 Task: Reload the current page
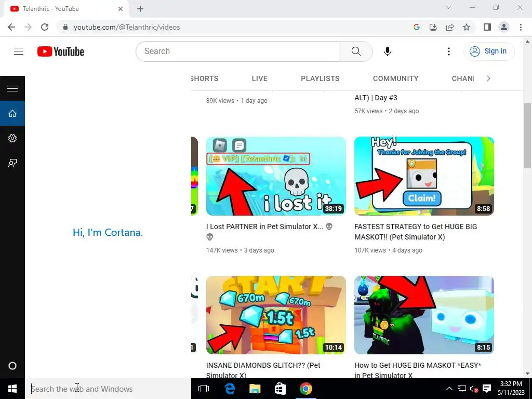(x=45, y=27)
